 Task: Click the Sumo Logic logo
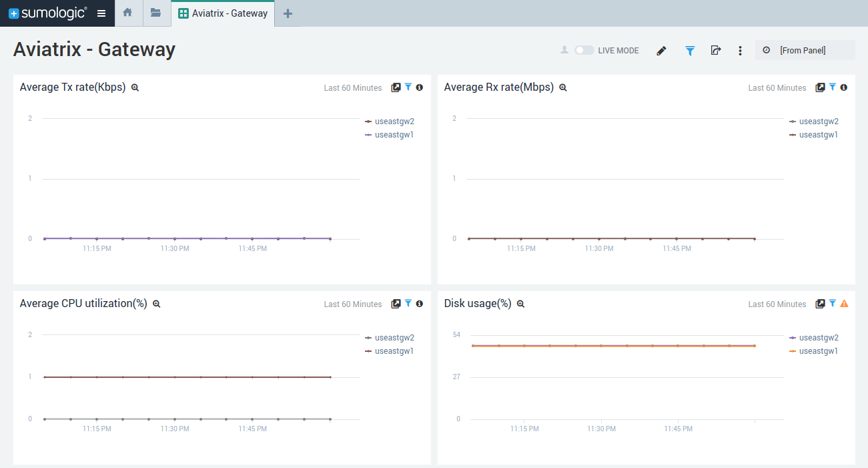tap(48, 13)
